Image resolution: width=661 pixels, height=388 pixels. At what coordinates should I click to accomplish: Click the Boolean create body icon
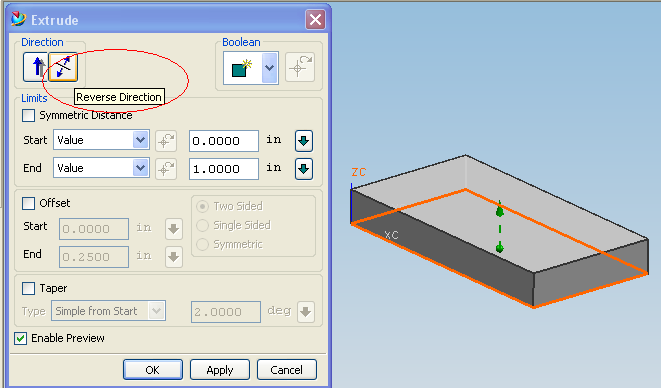tap(242, 68)
